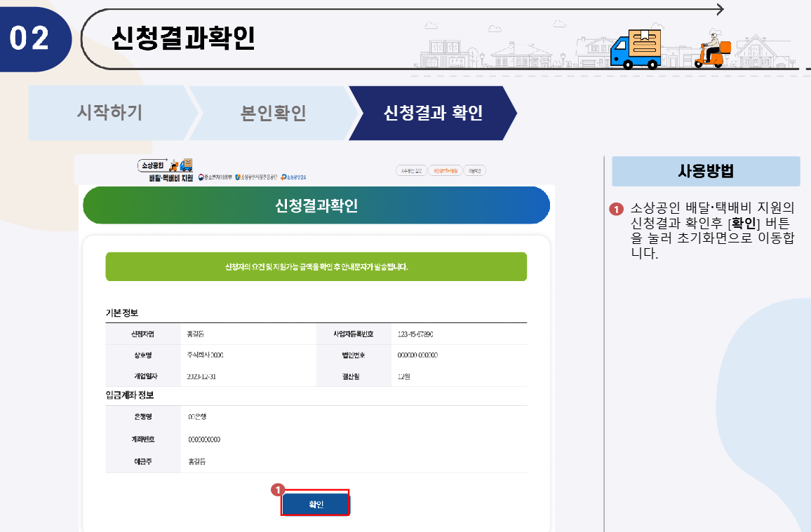Click the applicant name value 홍길동

196,334
